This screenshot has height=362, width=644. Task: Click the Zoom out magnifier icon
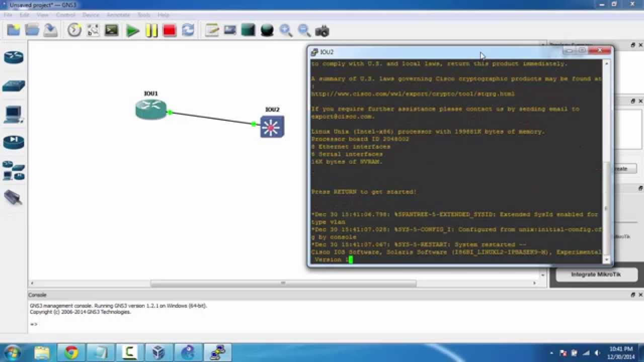(x=304, y=30)
